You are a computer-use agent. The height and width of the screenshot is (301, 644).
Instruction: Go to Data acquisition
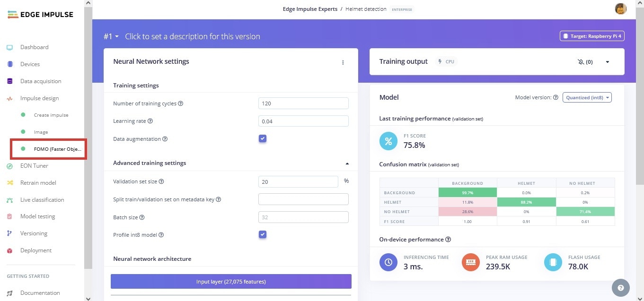(41, 81)
